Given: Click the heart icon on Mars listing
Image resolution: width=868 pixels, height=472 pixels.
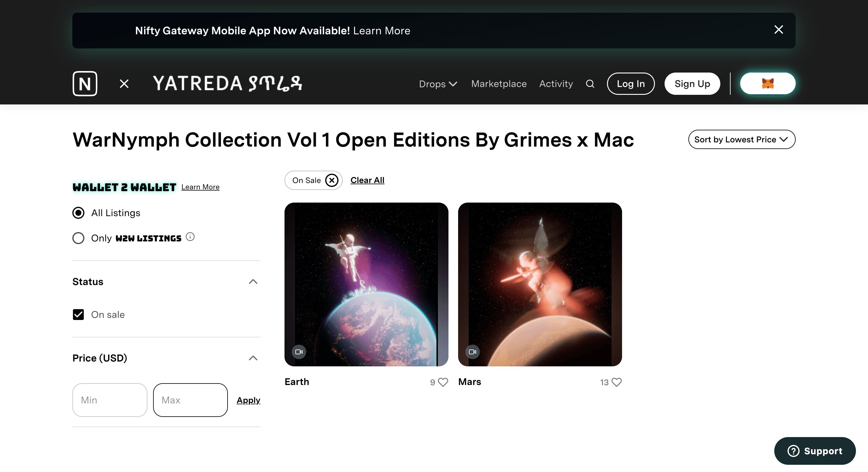Looking at the screenshot, I should [x=617, y=383].
